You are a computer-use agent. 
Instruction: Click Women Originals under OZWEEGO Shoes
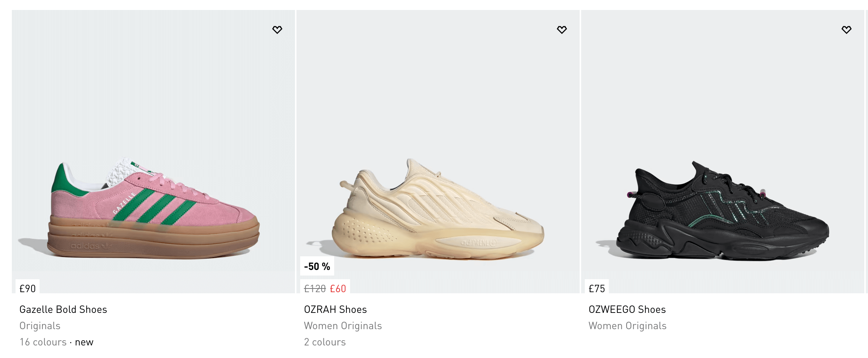click(x=627, y=326)
